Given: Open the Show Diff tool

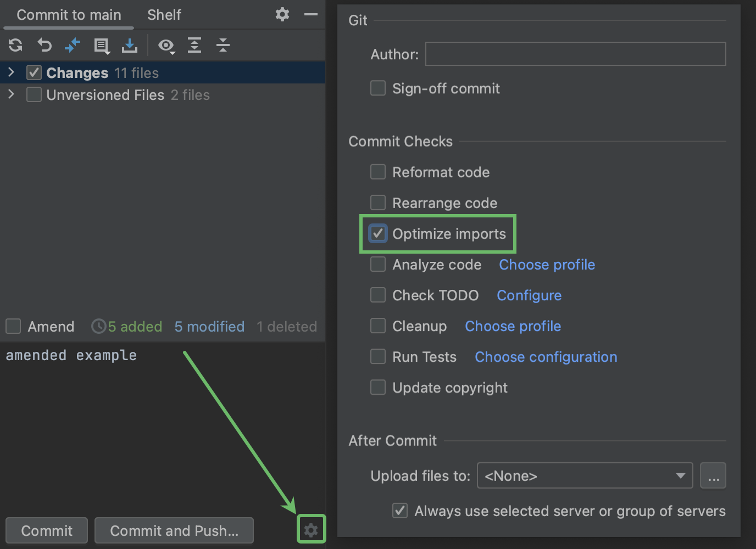Looking at the screenshot, I should pyautogui.click(x=73, y=45).
